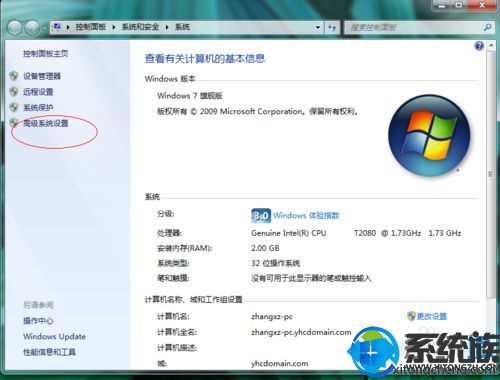This screenshot has width=500, height=380.
Task: Click the control panel icon in address bar
Action: (x=57, y=26)
